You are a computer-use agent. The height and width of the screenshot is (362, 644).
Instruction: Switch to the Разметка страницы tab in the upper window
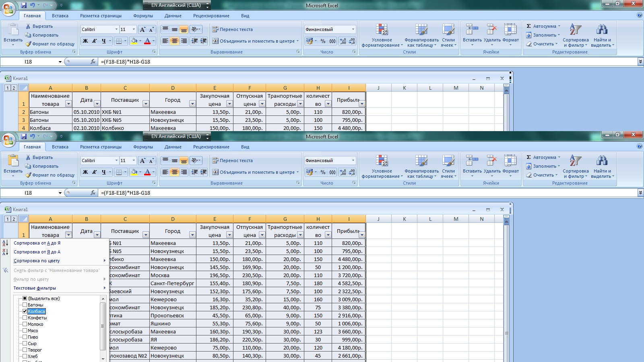pos(101,16)
